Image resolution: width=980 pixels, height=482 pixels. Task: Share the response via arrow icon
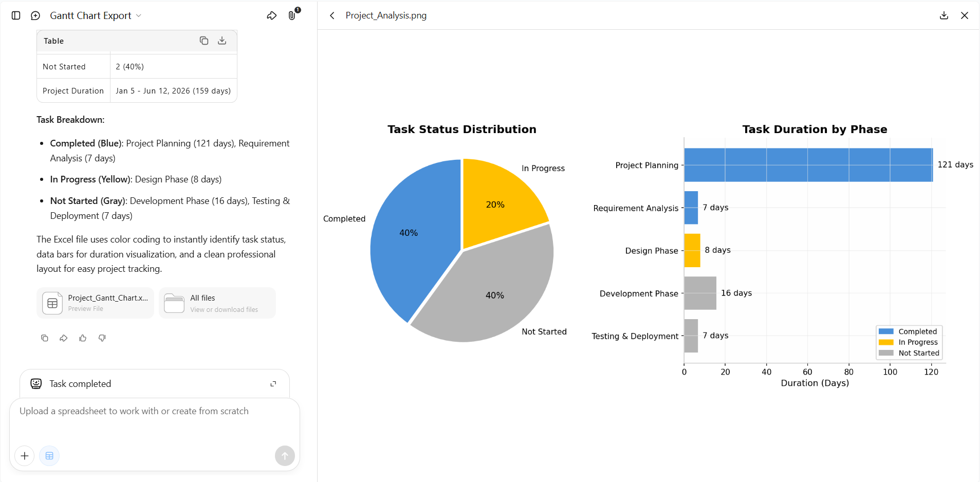[64, 338]
